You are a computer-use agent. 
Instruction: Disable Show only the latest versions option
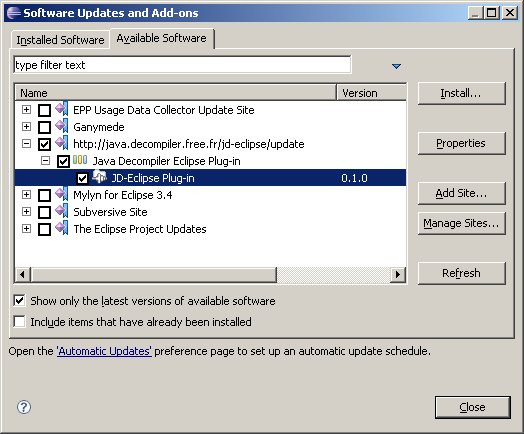(19, 301)
